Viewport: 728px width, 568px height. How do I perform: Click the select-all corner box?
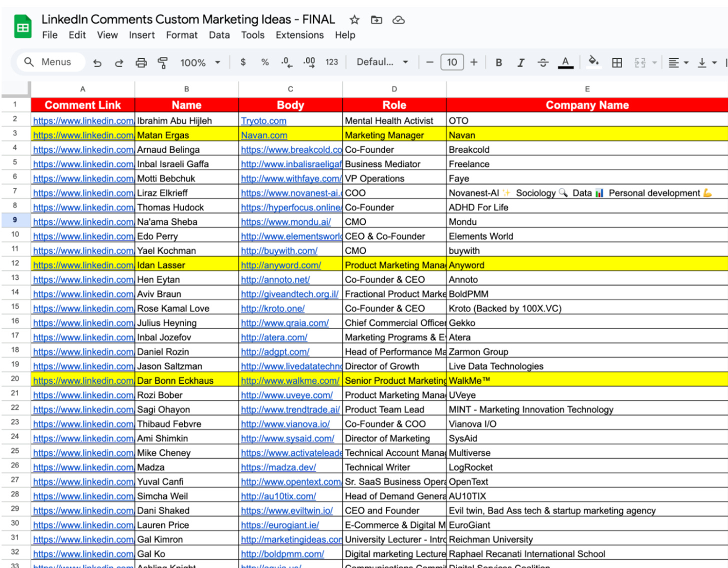15,88
